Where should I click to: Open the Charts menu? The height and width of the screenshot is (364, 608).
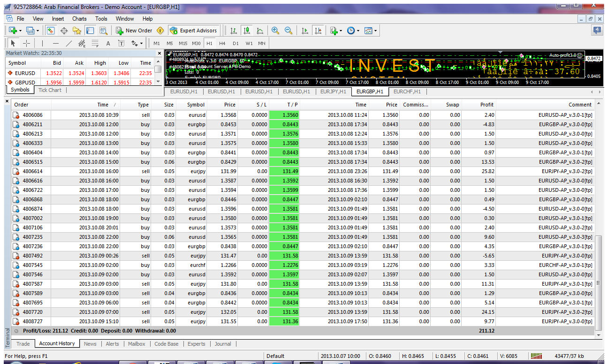click(79, 19)
